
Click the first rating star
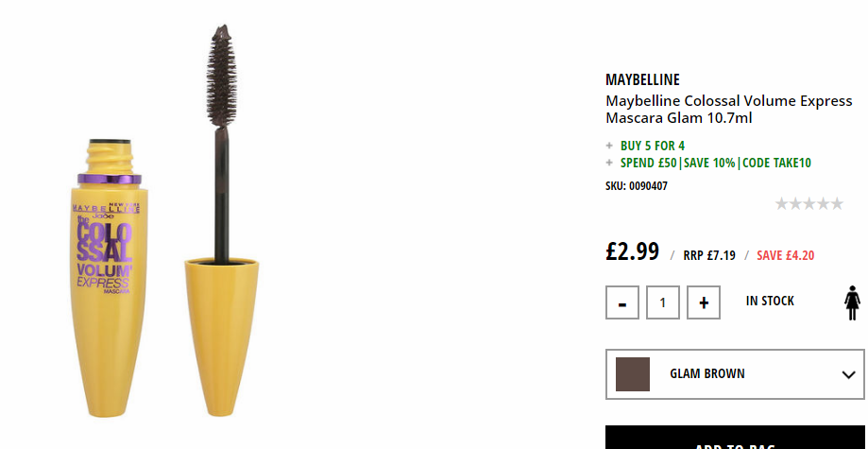[x=782, y=204]
